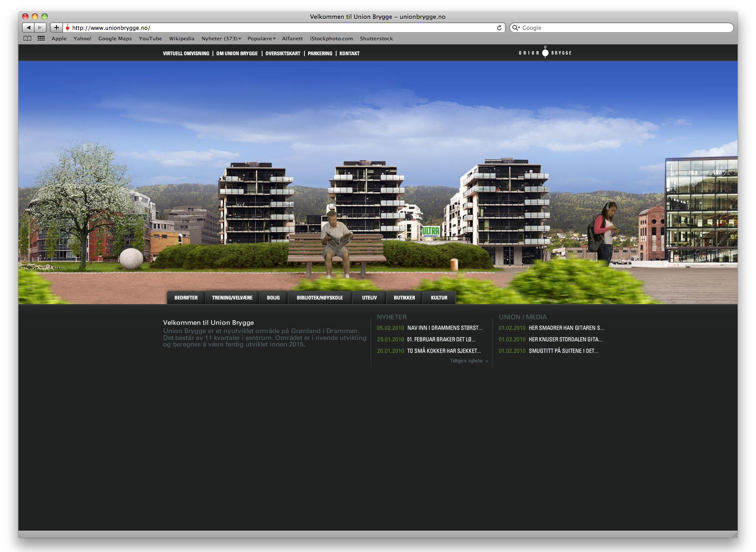The height and width of the screenshot is (552, 756).
Task: Open the NAV inn i Drammens størst news link
Action: pyautogui.click(x=445, y=328)
